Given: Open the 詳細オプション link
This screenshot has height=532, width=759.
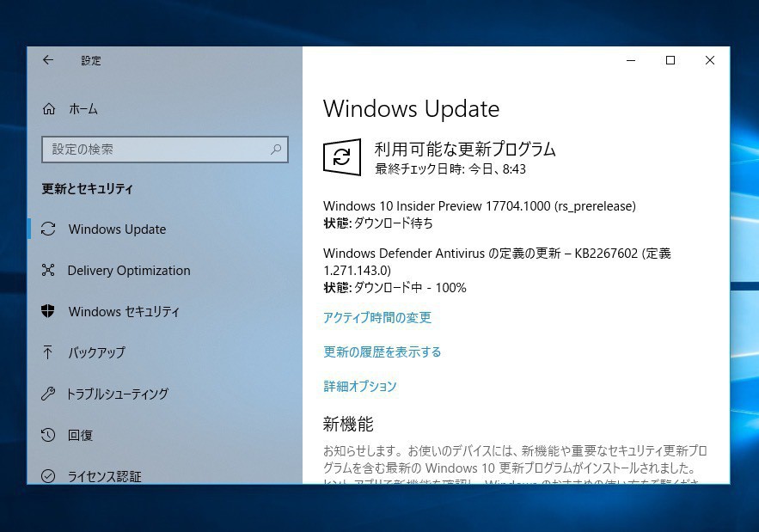Looking at the screenshot, I should pyautogui.click(x=359, y=386).
